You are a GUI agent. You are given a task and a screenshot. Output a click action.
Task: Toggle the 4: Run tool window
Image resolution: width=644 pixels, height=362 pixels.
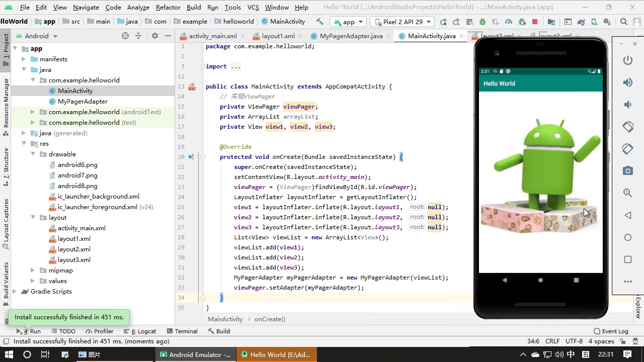pyautogui.click(x=29, y=331)
